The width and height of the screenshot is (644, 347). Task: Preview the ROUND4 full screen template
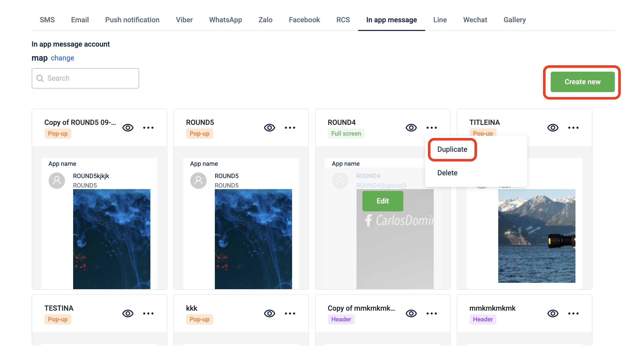coord(411,127)
